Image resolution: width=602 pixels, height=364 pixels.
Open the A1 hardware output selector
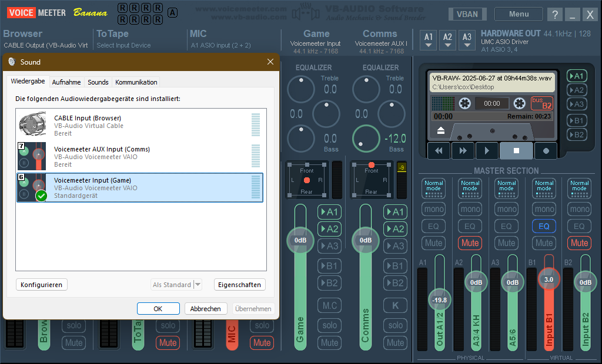click(429, 40)
